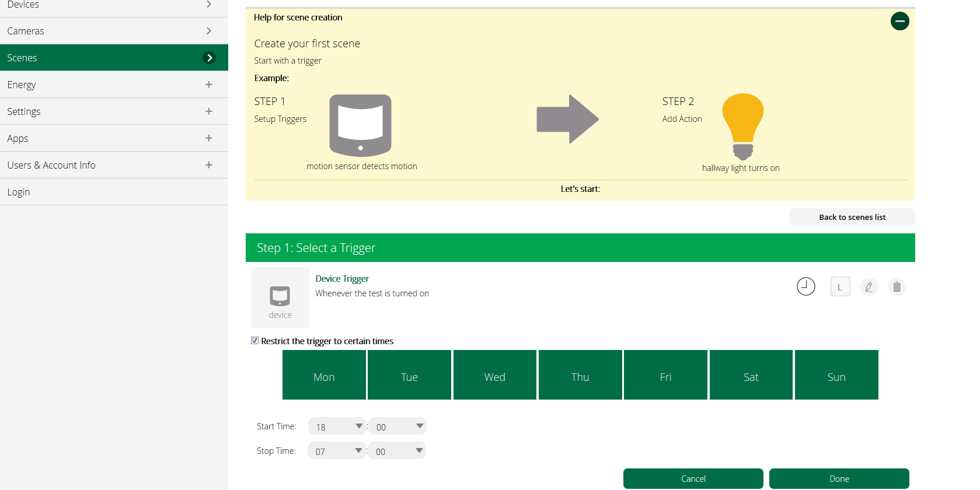Open the Start Time hour dropdown
The image size is (980, 490).
337,426
